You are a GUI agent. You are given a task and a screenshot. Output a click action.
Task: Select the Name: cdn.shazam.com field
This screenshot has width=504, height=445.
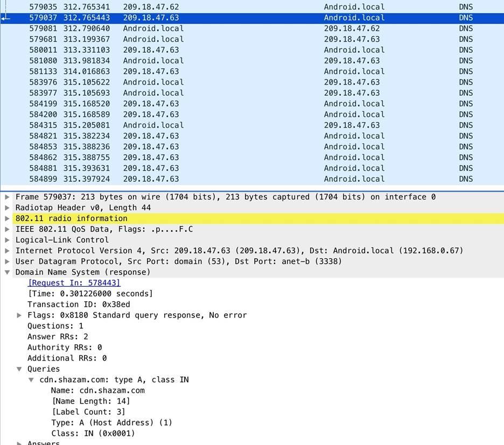pos(97,391)
